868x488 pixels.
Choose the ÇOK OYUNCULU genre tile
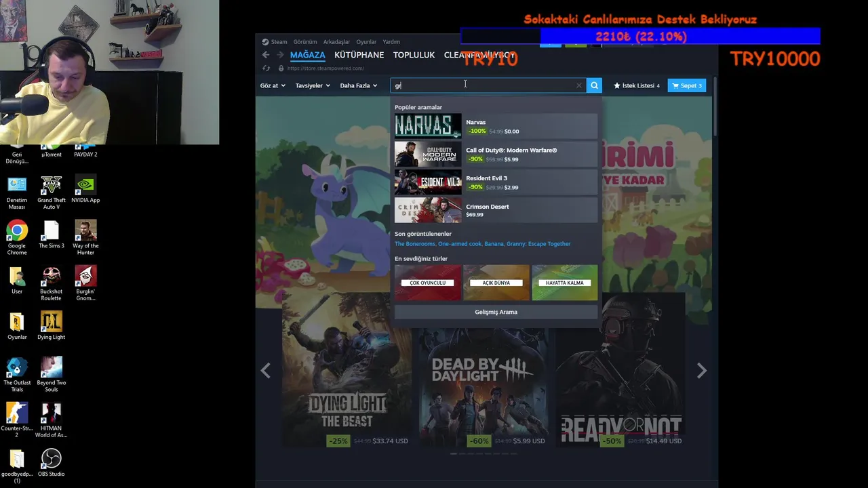click(x=428, y=283)
